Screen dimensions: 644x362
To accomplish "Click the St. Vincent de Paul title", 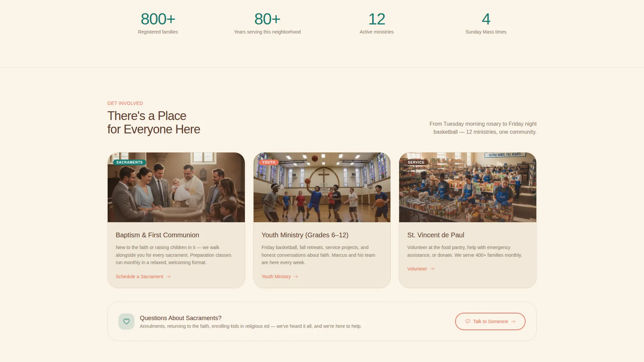I will pos(436,235).
